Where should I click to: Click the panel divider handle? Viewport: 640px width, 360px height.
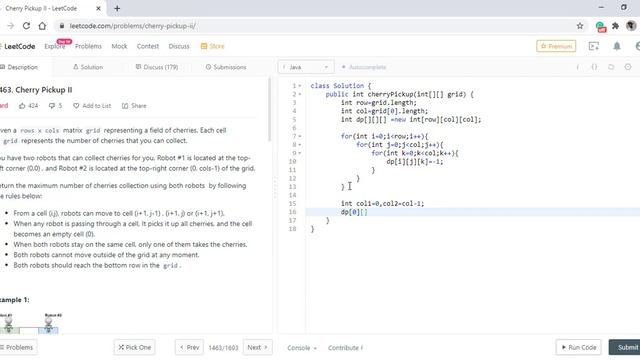(276, 188)
